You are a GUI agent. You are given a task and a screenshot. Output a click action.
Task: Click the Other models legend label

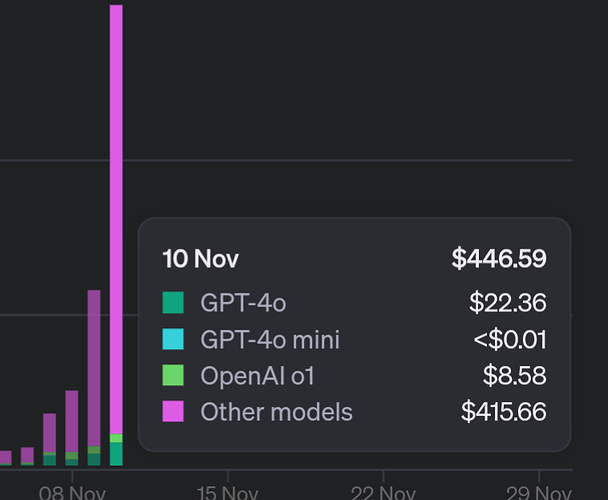(276, 411)
